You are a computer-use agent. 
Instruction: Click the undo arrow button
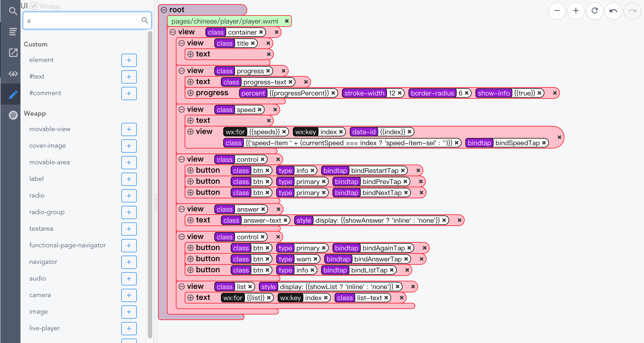click(613, 11)
